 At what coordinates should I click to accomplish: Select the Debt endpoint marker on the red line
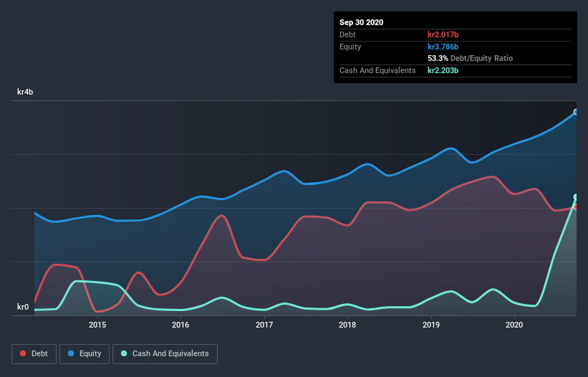(576, 207)
